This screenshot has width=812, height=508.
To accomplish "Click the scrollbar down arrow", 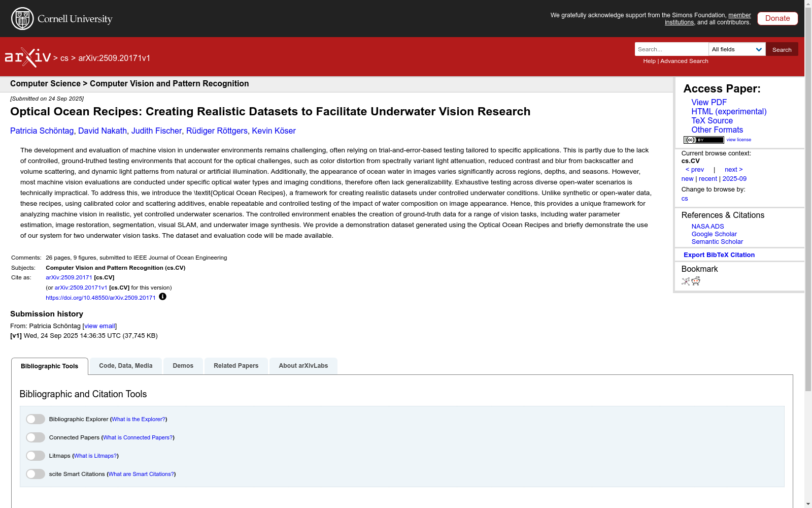I will (x=808, y=504).
